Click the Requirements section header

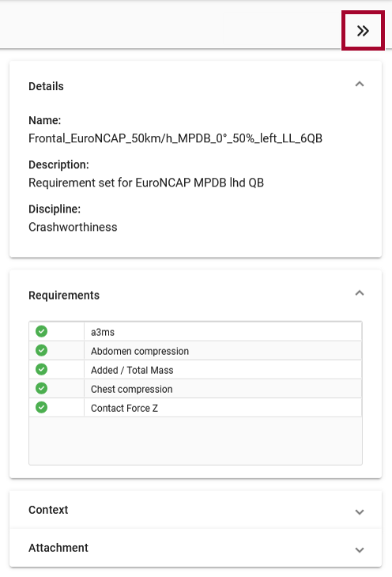coord(64,295)
